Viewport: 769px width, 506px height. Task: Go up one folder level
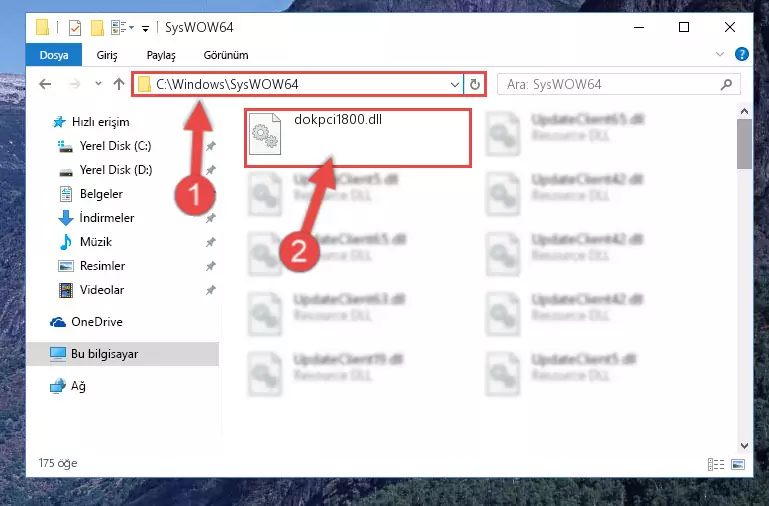pos(119,84)
